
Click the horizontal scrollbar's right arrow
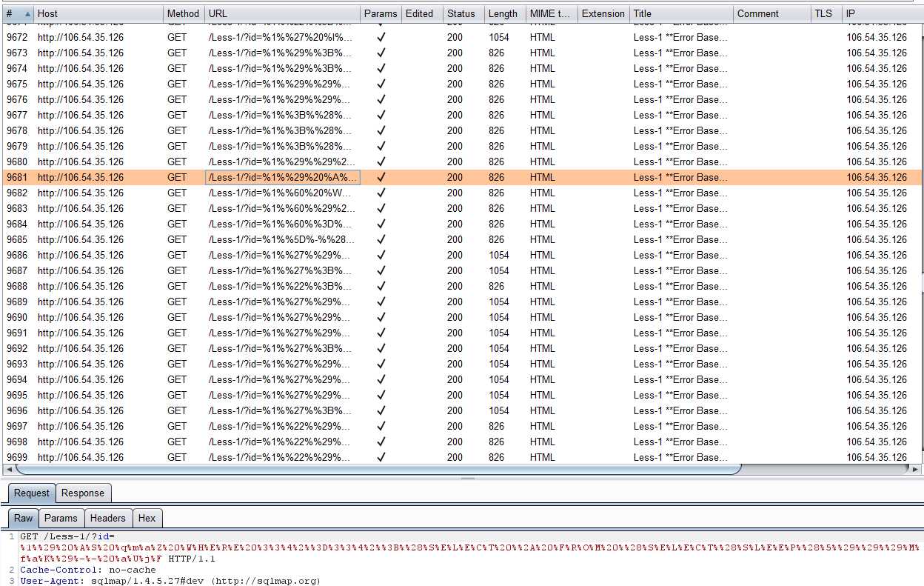point(916,470)
